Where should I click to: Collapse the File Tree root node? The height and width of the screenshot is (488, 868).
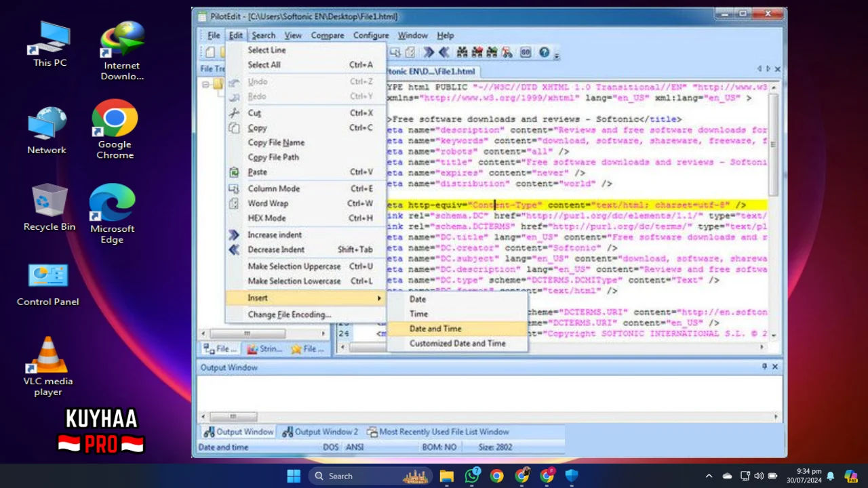click(x=205, y=85)
